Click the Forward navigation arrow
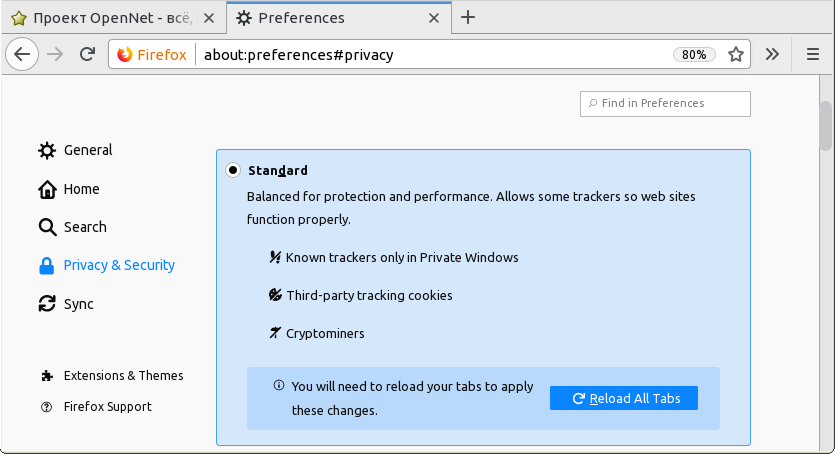The width and height of the screenshot is (835, 454). point(55,55)
